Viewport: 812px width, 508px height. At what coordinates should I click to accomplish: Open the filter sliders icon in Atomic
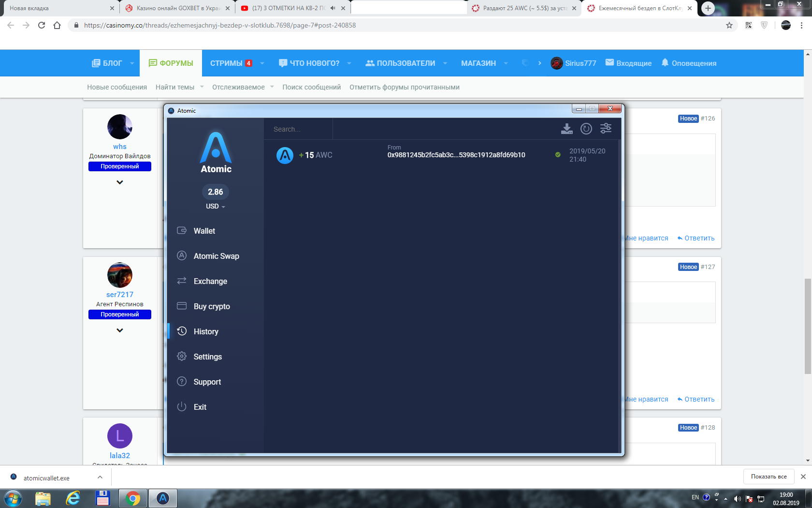click(x=606, y=129)
